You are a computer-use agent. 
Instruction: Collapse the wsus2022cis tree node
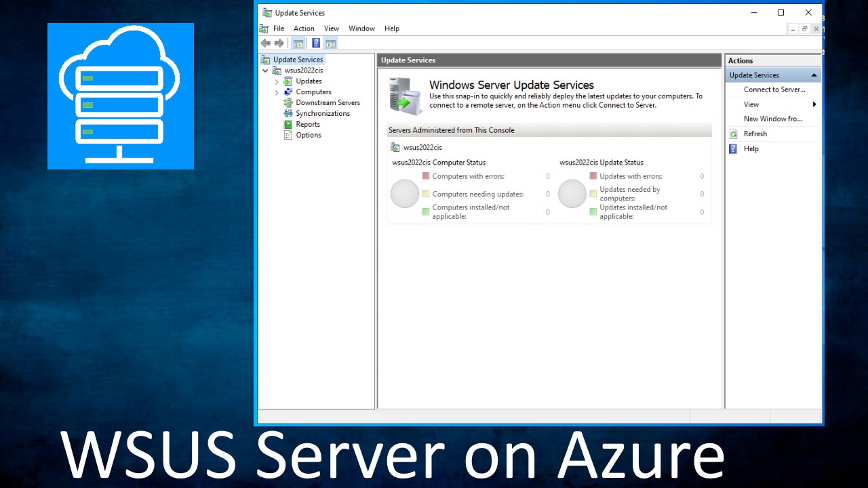point(265,70)
